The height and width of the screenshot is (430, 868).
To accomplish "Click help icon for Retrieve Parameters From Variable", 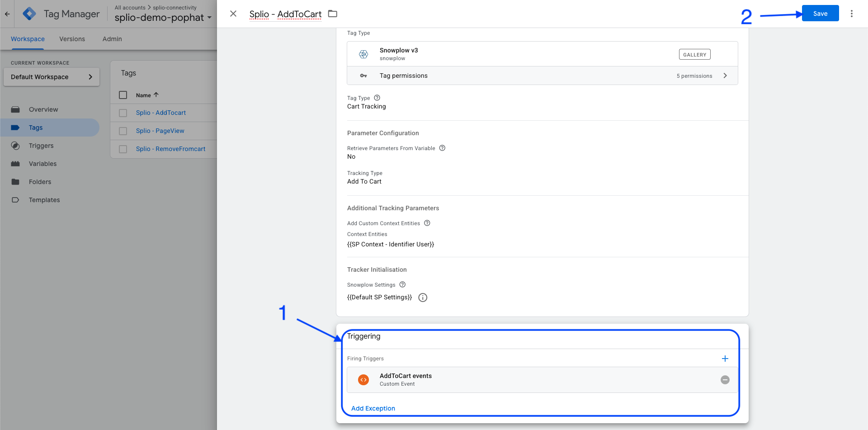I will coord(442,148).
